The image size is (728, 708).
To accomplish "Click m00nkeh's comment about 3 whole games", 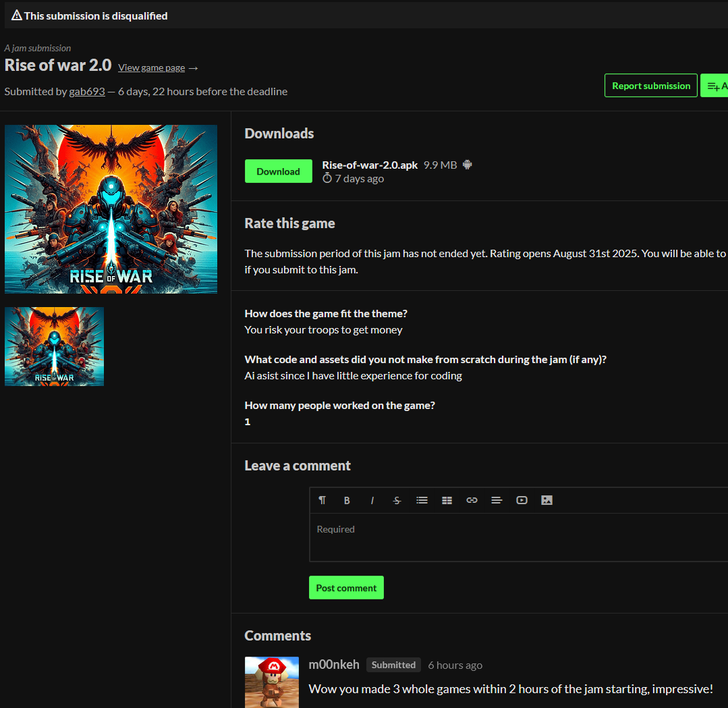I will tap(511, 689).
